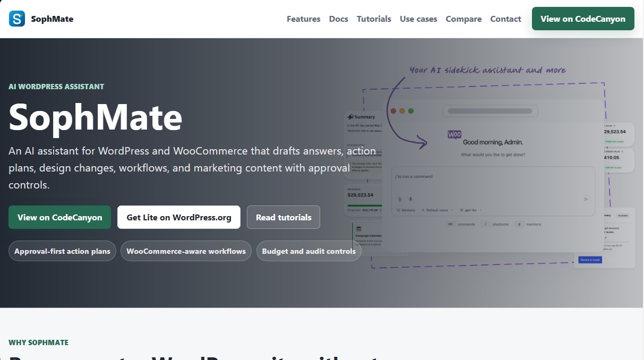Open the Read tutorials button
The height and width of the screenshot is (360, 644).
click(284, 217)
